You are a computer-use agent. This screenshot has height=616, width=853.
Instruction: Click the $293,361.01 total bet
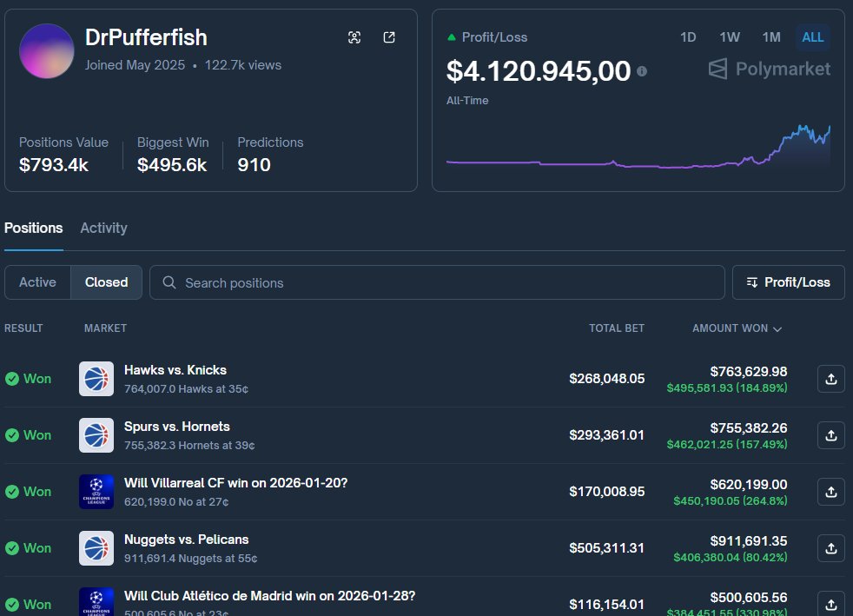(x=606, y=435)
